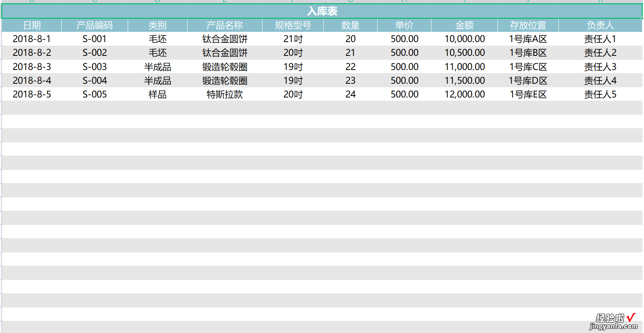Select 20吋 in the S-005 row

[x=293, y=94]
